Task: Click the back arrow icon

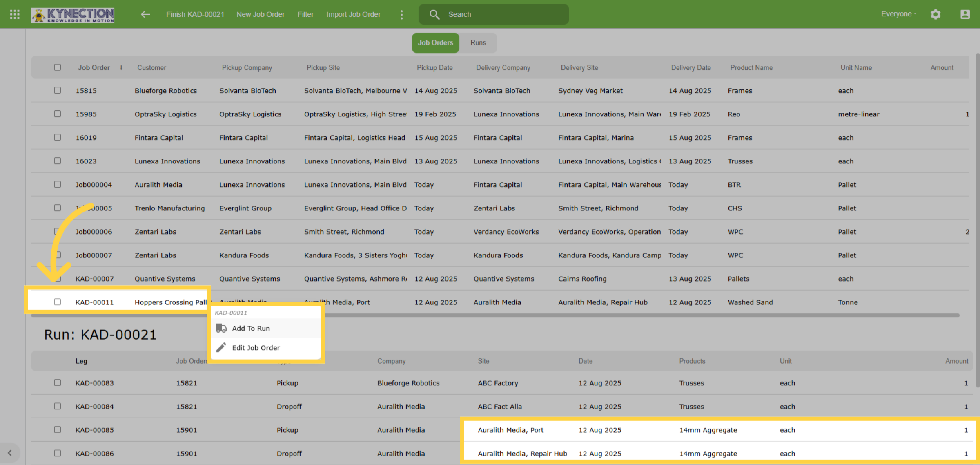Action: click(145, 14)
